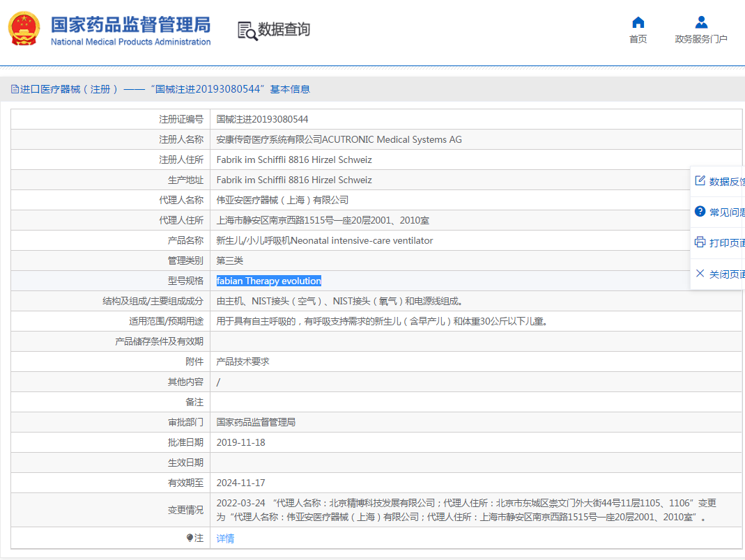Go to 首页 home icon
Image resolution: width=745 pixels, height=560 pixels.
click(x=638, y=22)
